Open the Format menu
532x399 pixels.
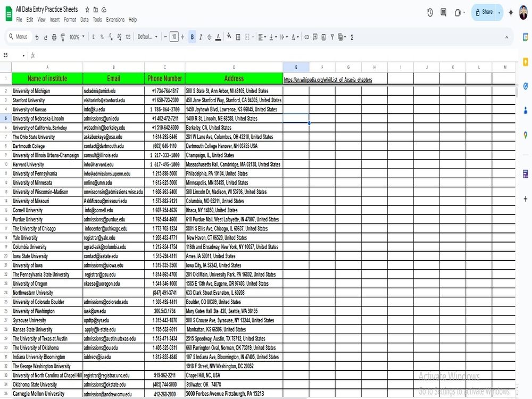(70, 20)
